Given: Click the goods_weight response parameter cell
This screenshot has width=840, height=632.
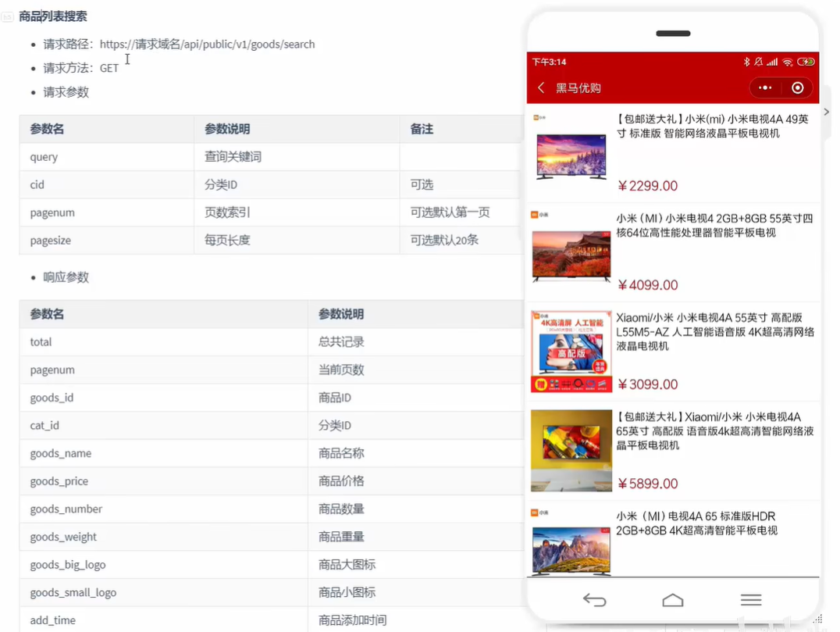Looking at the screenshot, I should (163, 537).
